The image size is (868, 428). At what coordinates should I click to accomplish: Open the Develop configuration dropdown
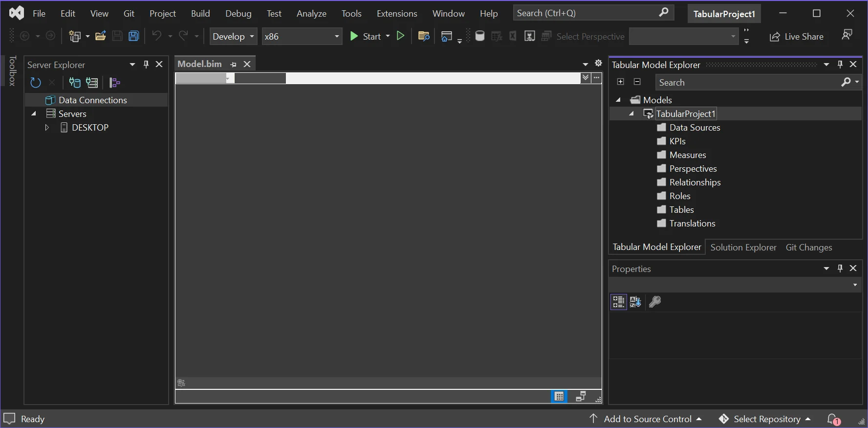point(233,36)
